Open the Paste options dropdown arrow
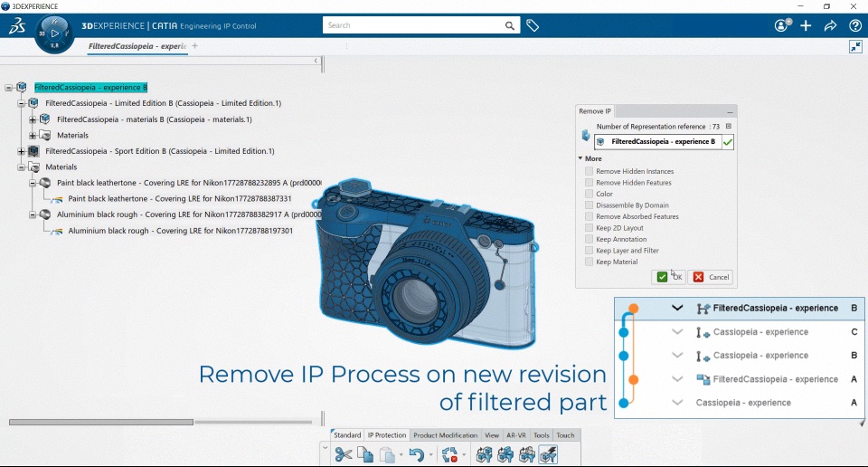This screenshot has height=467, width=868. click(401, 455)
